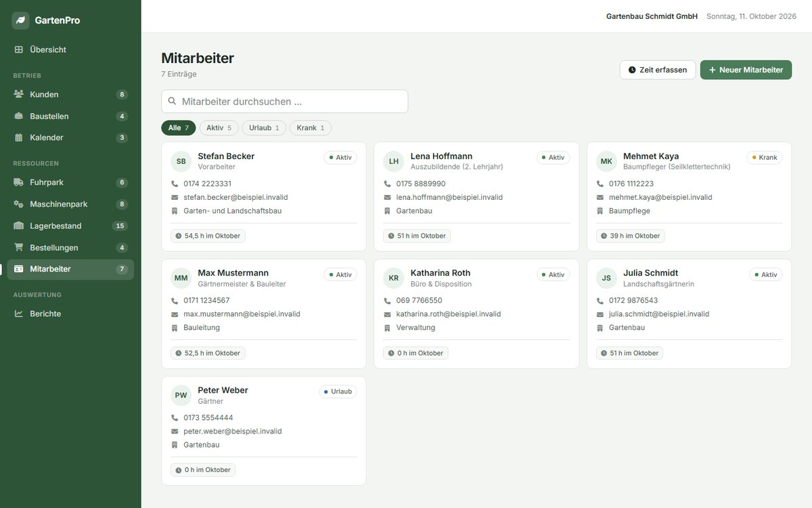Click the Aktiv badge on Lena Hoffmann
Screen dimensions: 812x508
[554, 157]
